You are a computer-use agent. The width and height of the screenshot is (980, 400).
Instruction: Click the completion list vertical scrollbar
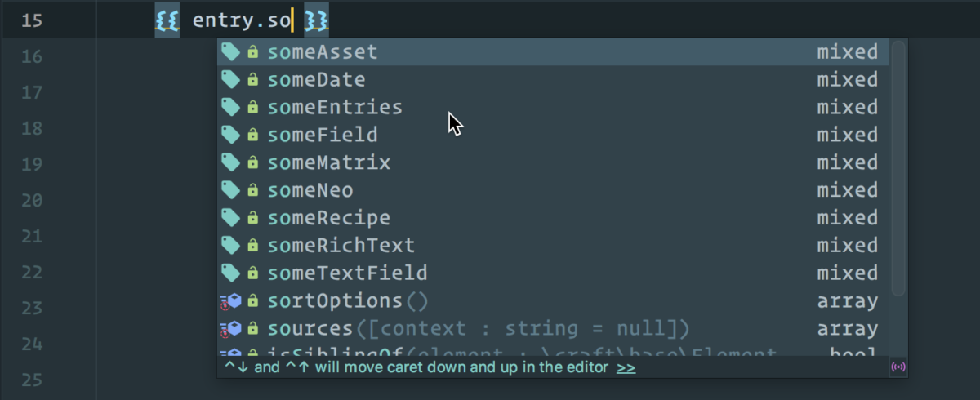[x=898, y=169]
